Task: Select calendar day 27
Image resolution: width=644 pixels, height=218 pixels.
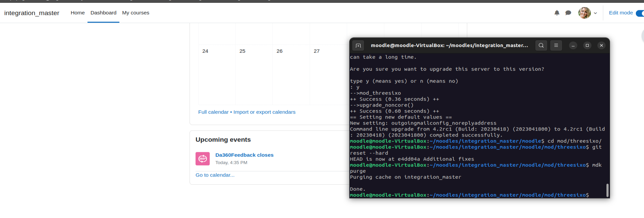Action: pyautogui.click(x=317, y=51)
